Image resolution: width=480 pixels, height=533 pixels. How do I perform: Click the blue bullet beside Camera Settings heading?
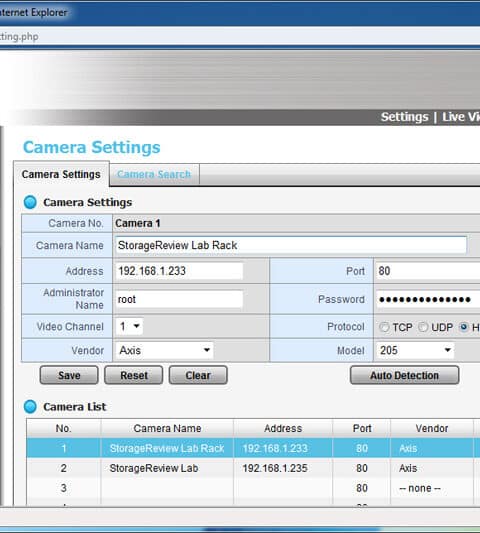coord(30,202)
